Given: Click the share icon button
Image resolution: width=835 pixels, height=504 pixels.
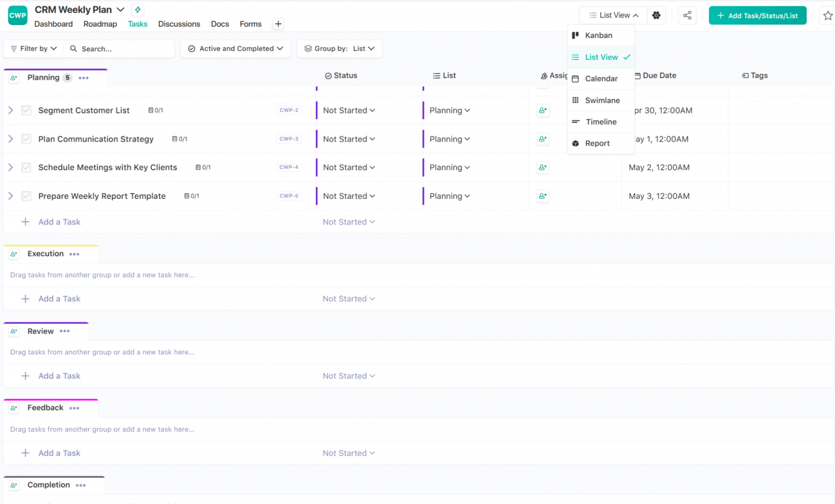Looking at the screenshot, I should pos(687,15).
